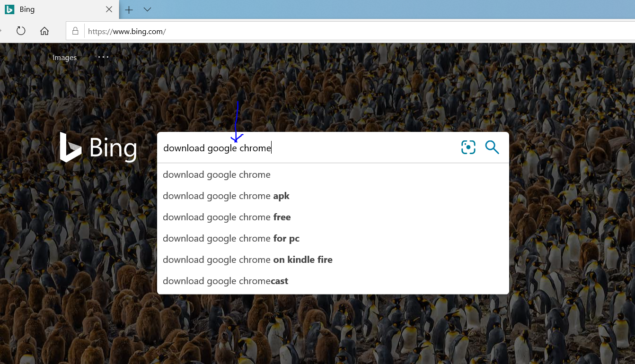The width and height of the screenshot is (635, 364).
Task: Choose suggestion "download google chrome for pc"
Action: click(x=231, y=239)
